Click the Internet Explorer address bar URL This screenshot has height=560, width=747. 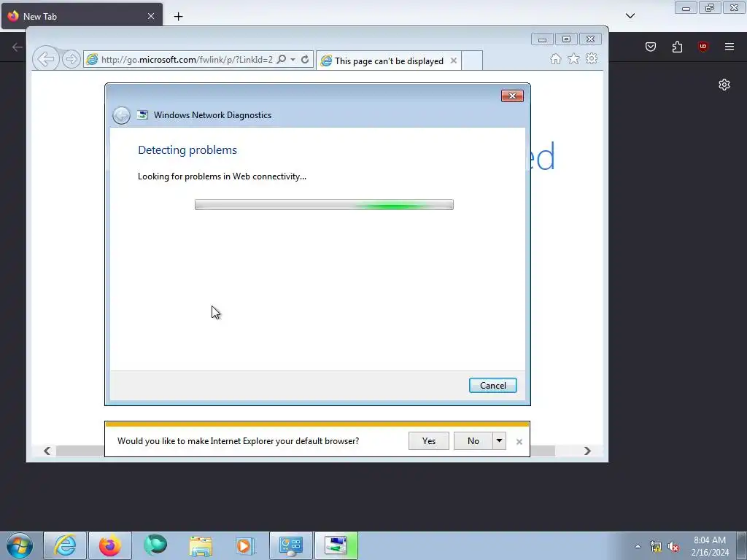click(x=187, y=60)
